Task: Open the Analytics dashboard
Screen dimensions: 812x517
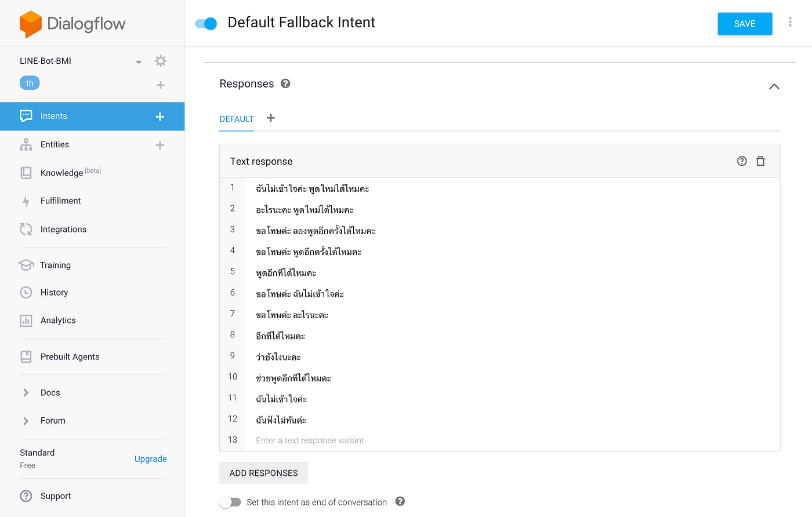Action: pyautogui.click(x=57, y=320)
